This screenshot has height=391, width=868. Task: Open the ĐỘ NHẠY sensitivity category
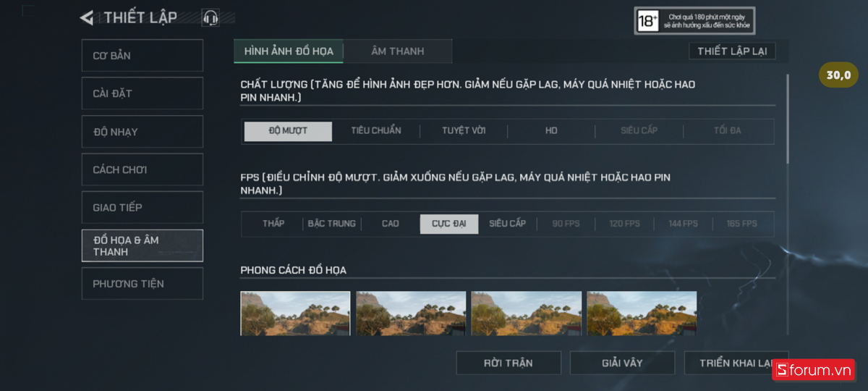[x=142, y=132]
